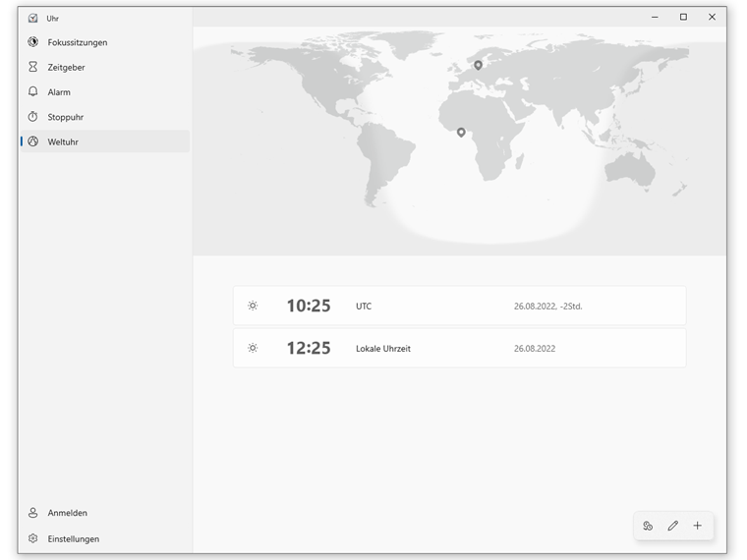Click the Lokale Uhrzeit label
The width and height of the screenshot is (747, 560).
pos(383,349)
